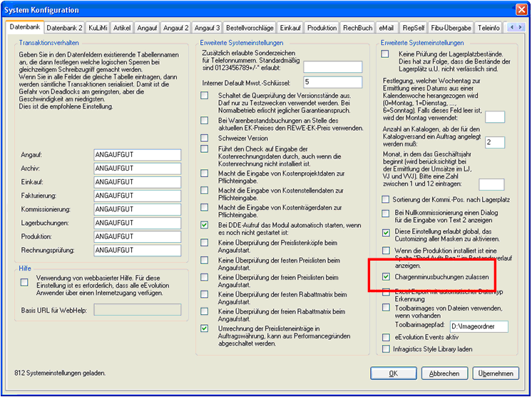Click the question mark help button
This screenshot has width=532, height=397.
[x=503, y=10]
